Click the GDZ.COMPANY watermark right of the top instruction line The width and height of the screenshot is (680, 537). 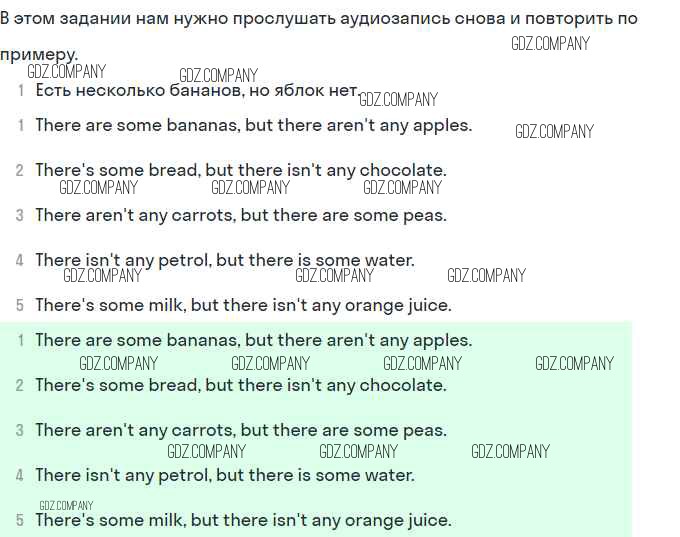point(550,43)
